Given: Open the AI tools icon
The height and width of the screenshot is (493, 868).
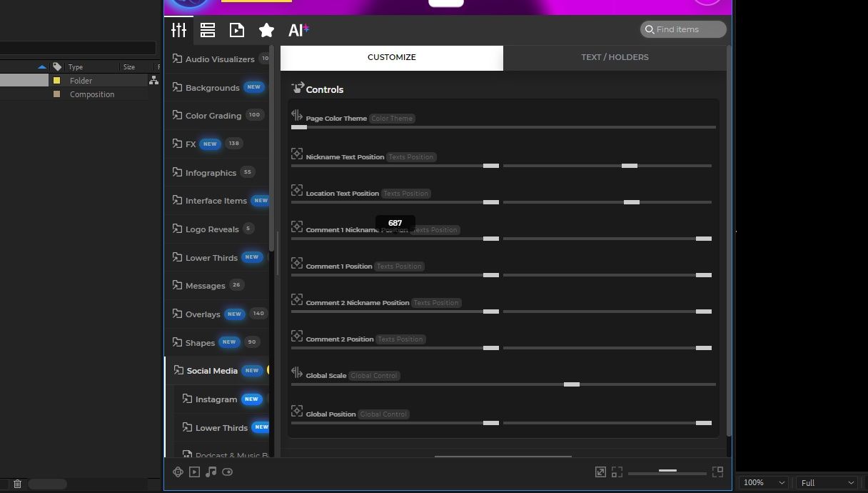Looking at the screenshot, I should click(298, 30).
